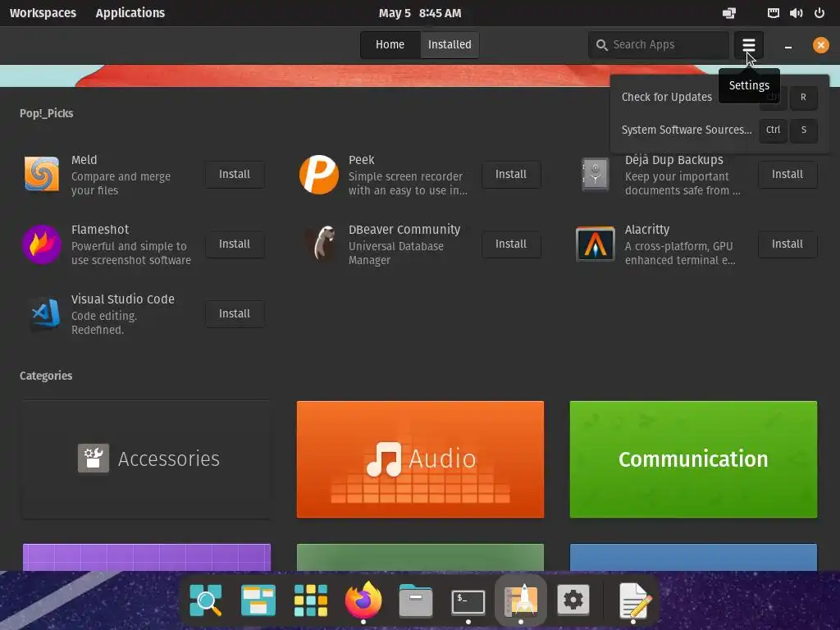The image size is (840, 630).
Task: Open the Applications top bar menu
Action: coord(130,13)
